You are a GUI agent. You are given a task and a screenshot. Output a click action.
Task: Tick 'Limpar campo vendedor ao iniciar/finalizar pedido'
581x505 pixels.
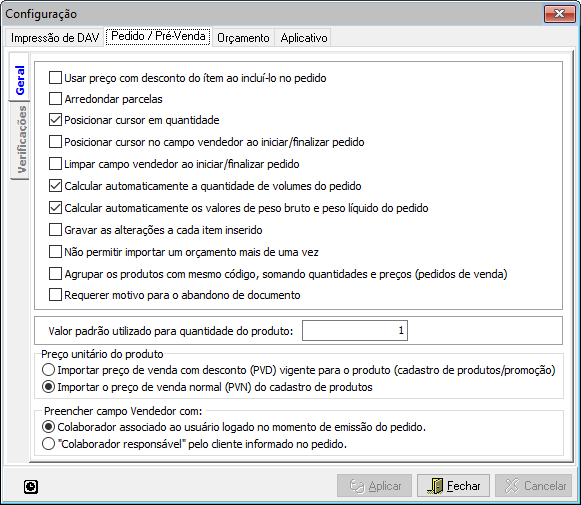[55, 164]
